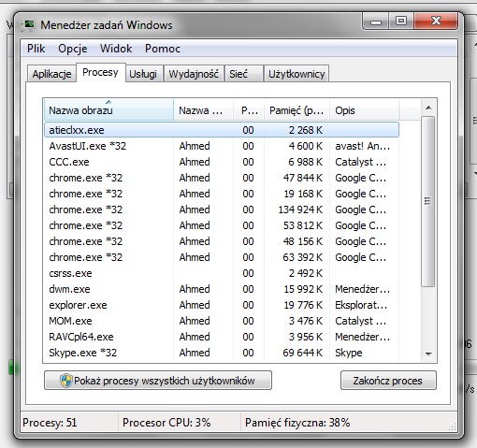This screenshot has width=477, height=448.
Task: Switch to the Usługi tab
Action: tap(143, 74)
